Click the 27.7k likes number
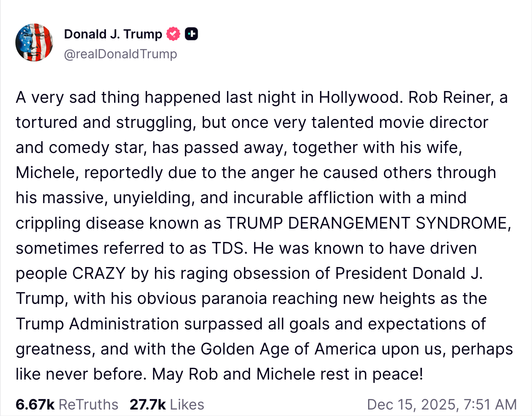532x416 pixels. coord(148,404)
